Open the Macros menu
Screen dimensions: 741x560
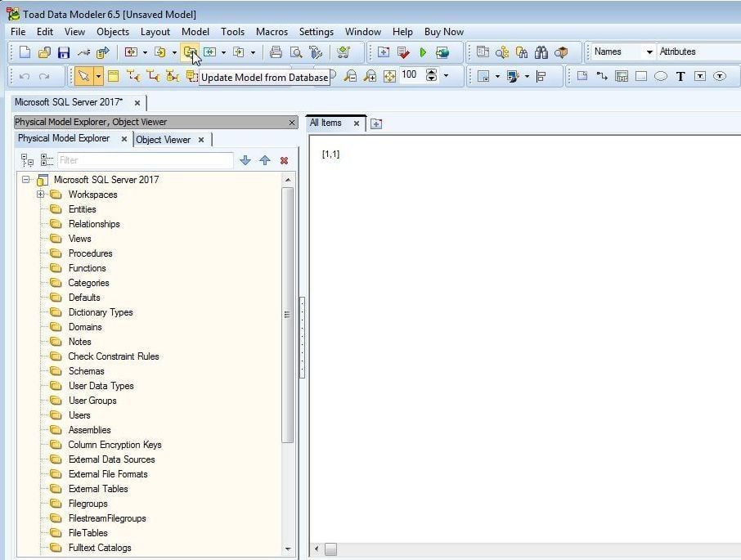click(x=272, y=32)
